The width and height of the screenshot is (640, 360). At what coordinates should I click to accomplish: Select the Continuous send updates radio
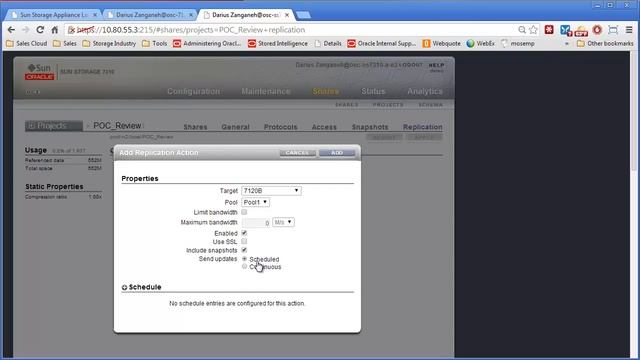(x=244, y=267)
